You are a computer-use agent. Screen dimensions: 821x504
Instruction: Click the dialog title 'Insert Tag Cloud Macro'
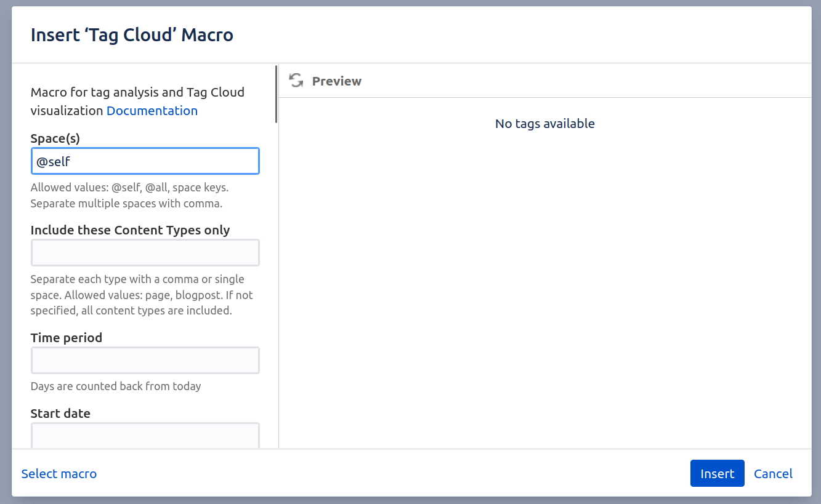[132, 34]
